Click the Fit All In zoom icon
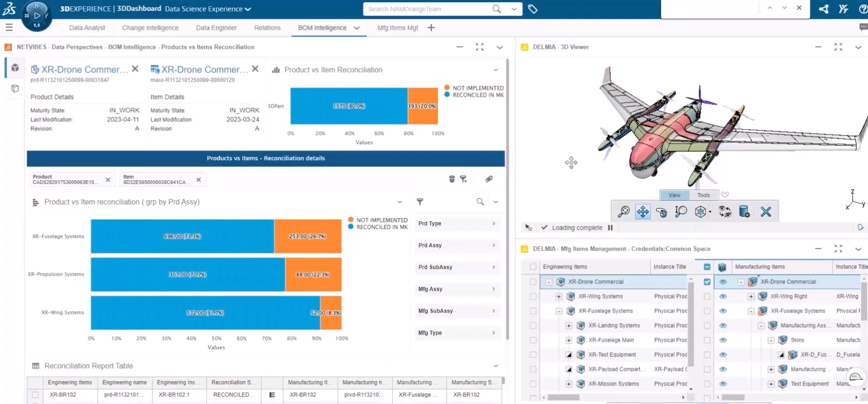Viewport: 868px width, 404px height. [623, 212]
